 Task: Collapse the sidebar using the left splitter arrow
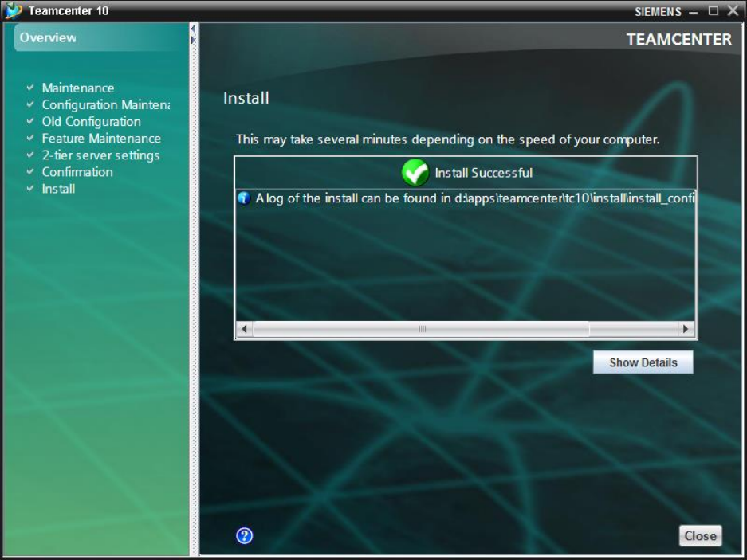coord(193,29)
